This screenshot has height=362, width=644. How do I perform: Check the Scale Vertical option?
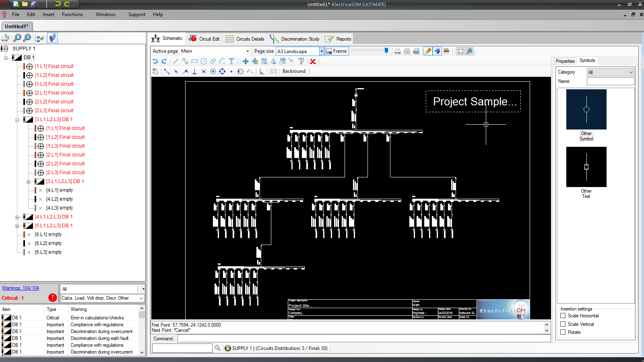pos(563,324)
